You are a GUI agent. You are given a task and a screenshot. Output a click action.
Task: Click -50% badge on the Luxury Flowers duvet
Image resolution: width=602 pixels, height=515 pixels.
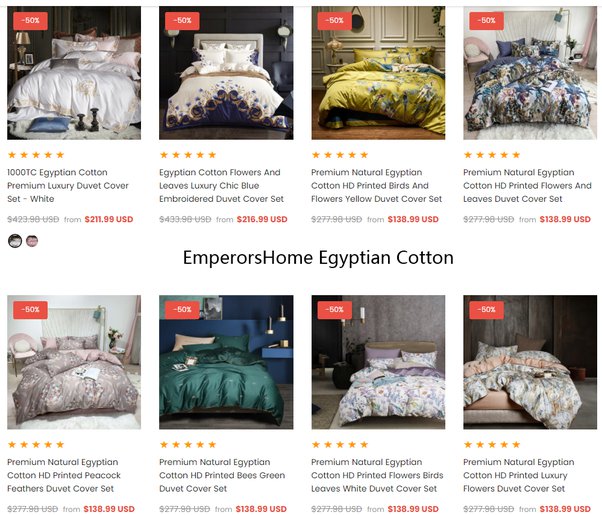coord(486,310)
